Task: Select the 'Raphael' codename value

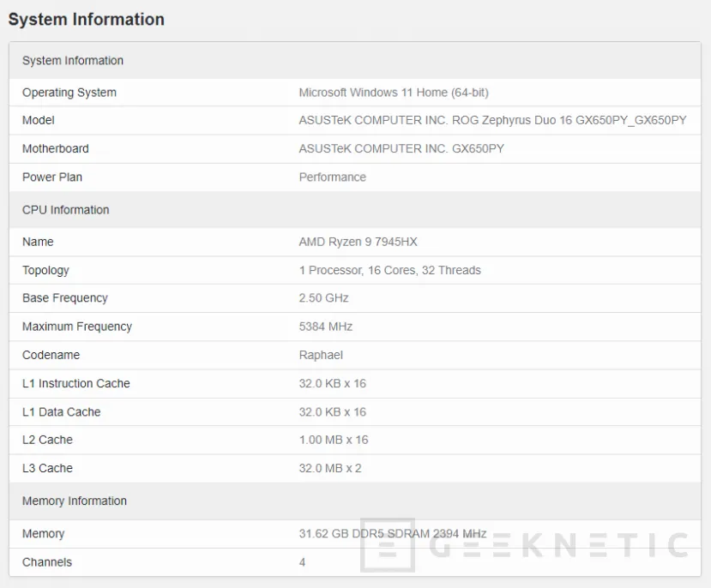Action: click(321, 355)
